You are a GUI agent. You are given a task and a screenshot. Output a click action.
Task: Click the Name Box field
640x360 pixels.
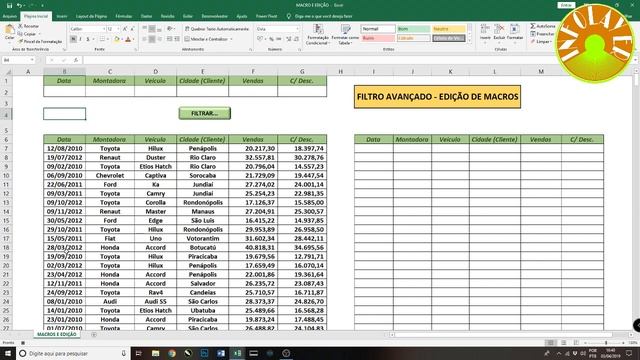(x=18, y=60)
